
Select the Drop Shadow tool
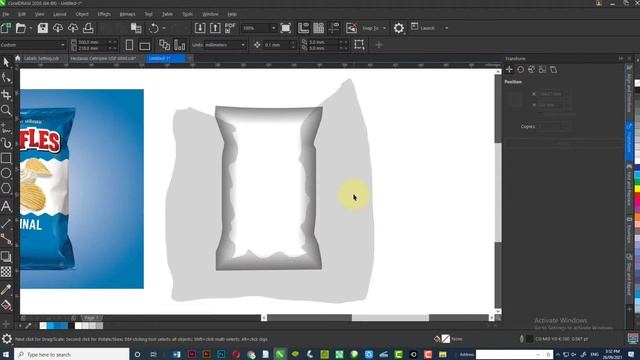[6, 256]
